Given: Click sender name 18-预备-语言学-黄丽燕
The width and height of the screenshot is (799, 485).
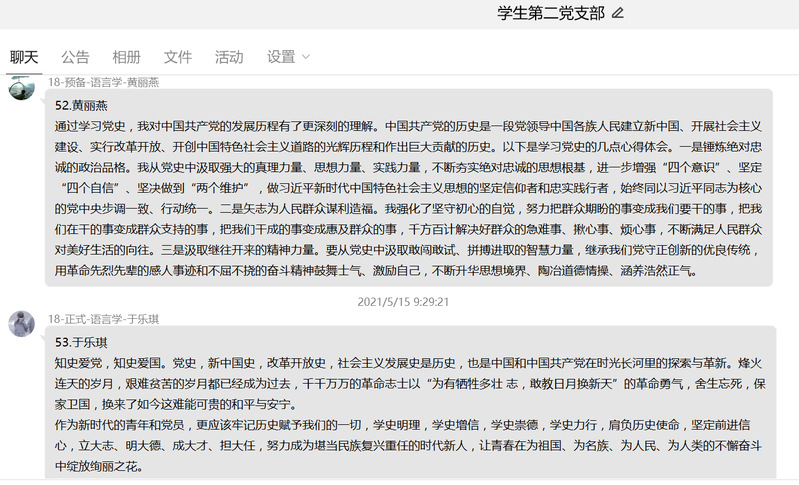Looking at the screenshot, I should pos(103,82).
